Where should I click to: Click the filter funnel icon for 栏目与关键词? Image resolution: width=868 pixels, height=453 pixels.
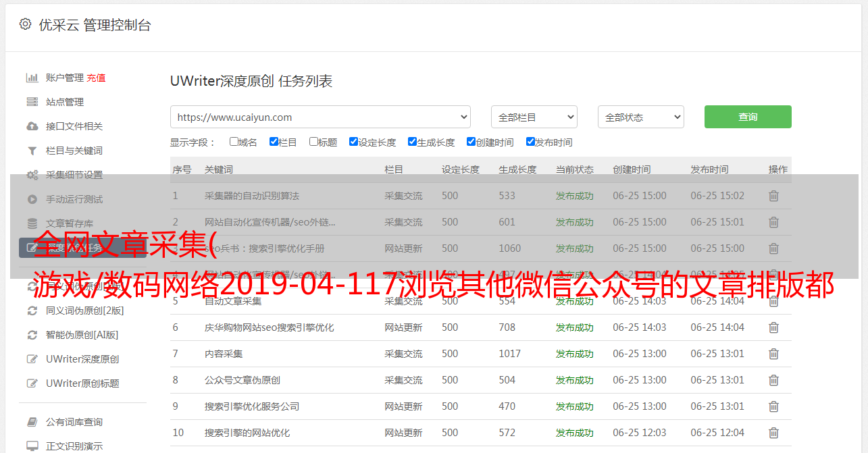32,151
